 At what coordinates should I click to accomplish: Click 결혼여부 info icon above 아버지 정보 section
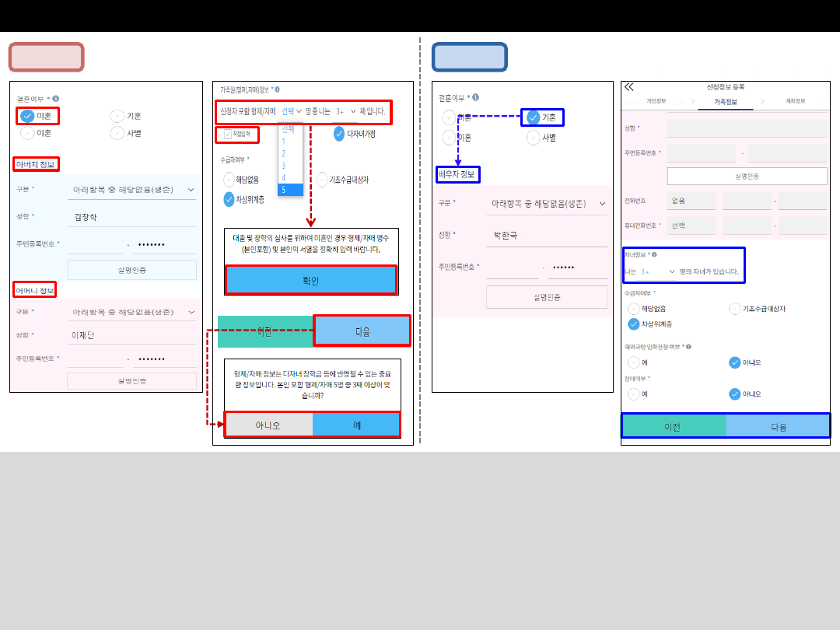[56, 99]
